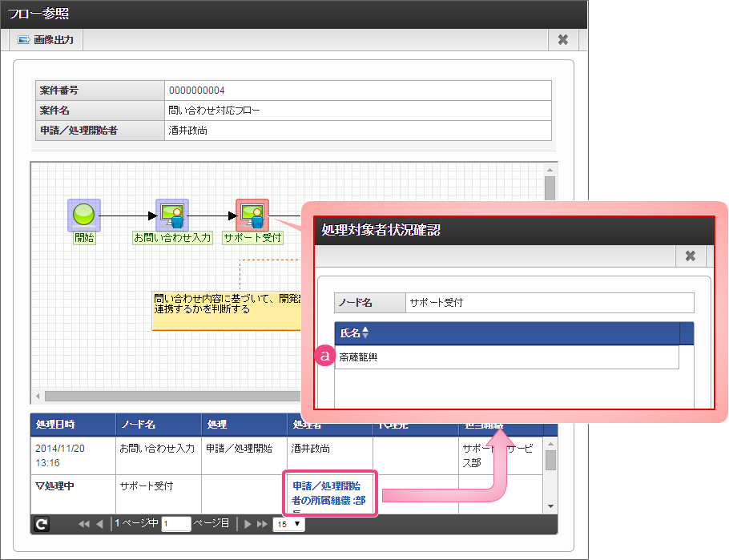The width and height of the screenshot is (729, 560).
Task: Click the 酒井政尚 applicant value at top
Action: click(187, 131)
